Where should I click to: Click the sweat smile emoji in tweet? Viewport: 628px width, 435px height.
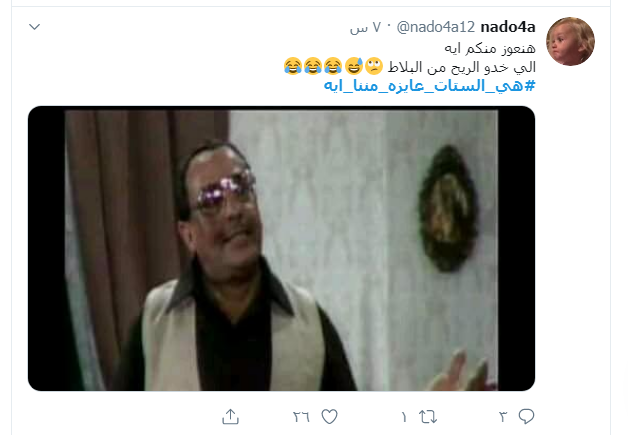click(x=354, y=66)
